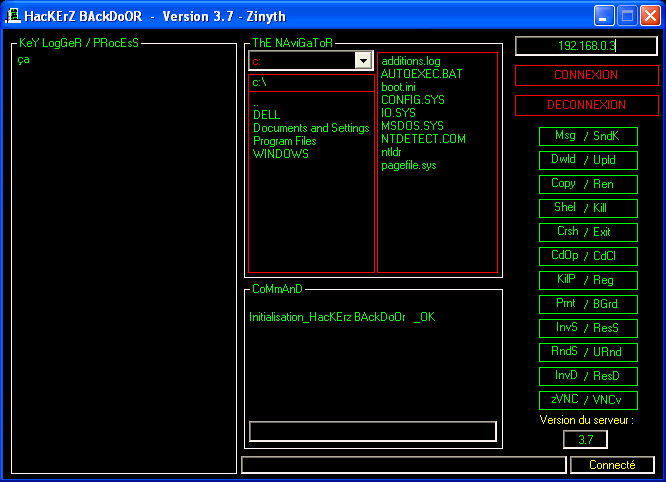The width and height of the screenshot is (666, 482).
Task: Click the Connecté status box
Action: coord(611,465)
